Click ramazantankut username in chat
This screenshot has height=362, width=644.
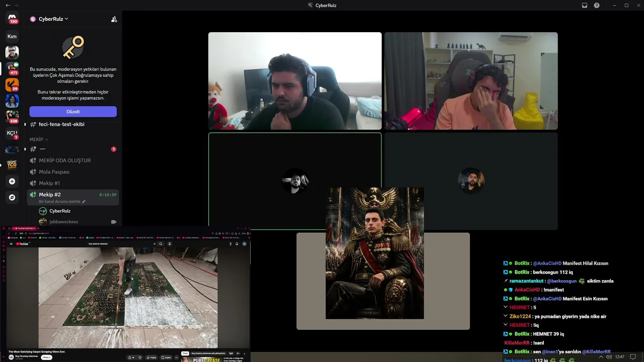tap(525, 281)
